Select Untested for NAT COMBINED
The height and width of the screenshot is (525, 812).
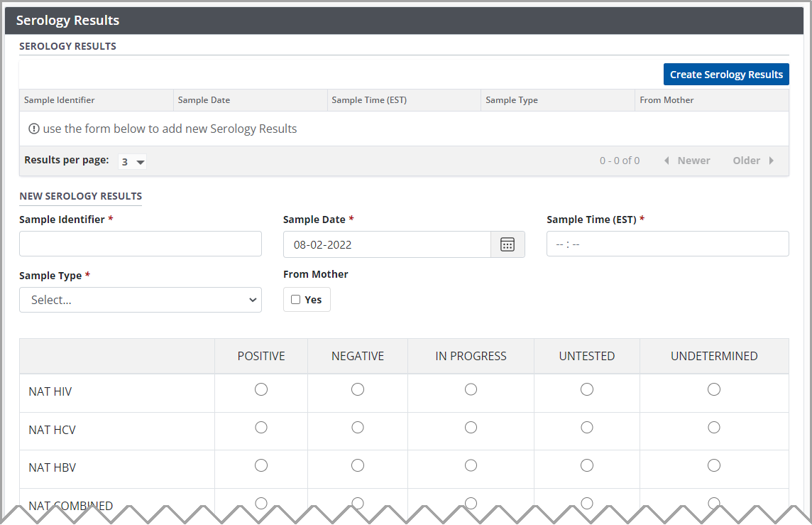[587, 503]
